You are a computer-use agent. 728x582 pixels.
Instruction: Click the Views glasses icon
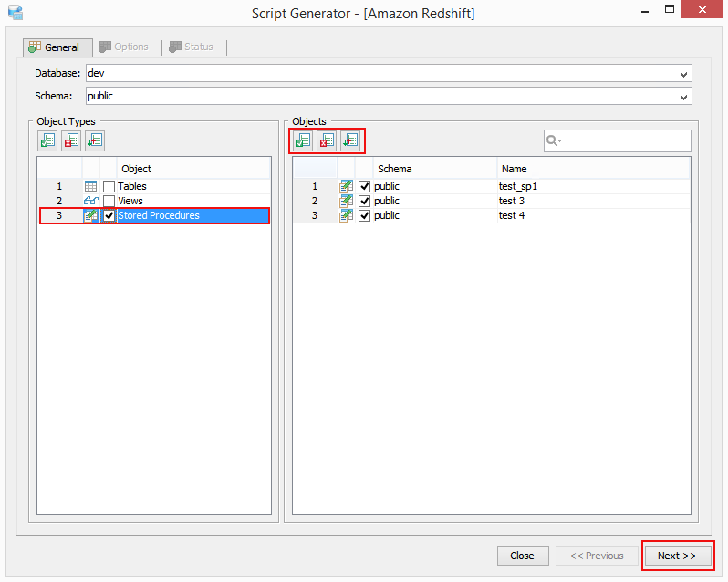tap(90, 201)
